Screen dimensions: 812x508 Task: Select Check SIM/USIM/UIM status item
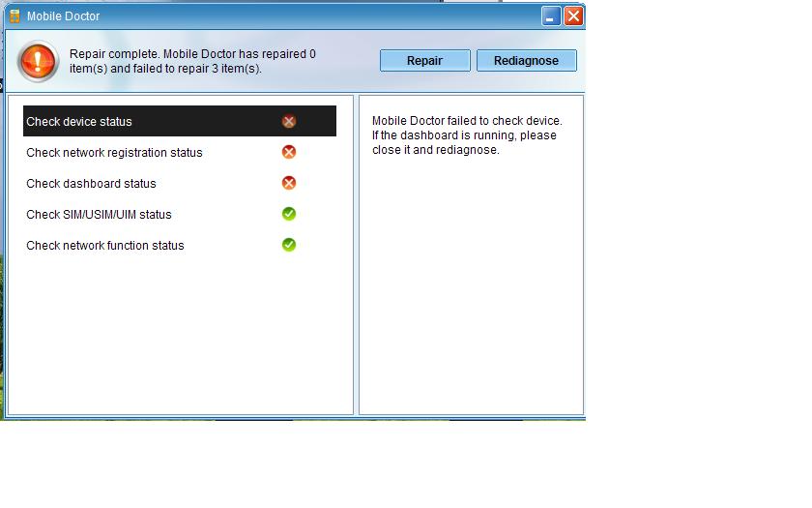coord(99,215)
